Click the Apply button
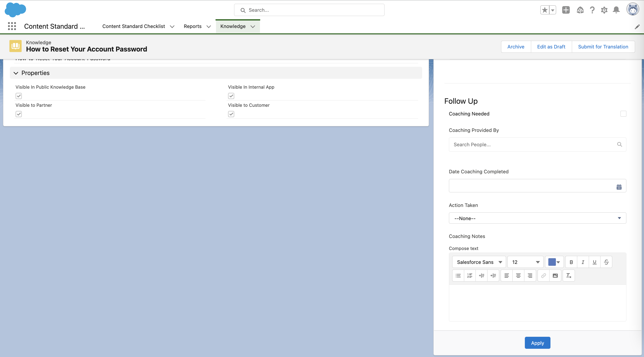This screenshot has height=357, width=644. tap(537, 343)
